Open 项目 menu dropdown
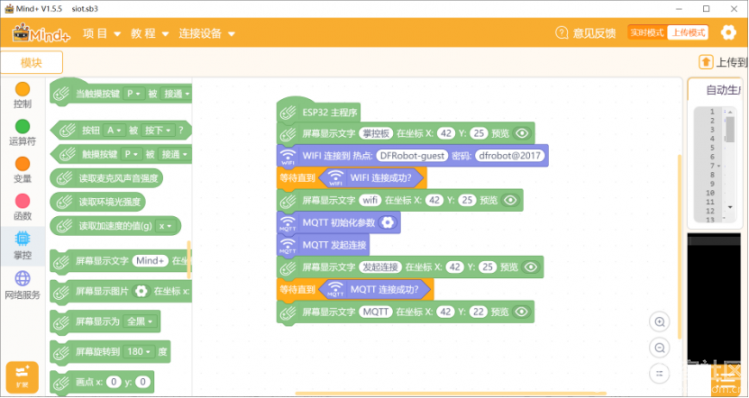 (x=102, y=33)
